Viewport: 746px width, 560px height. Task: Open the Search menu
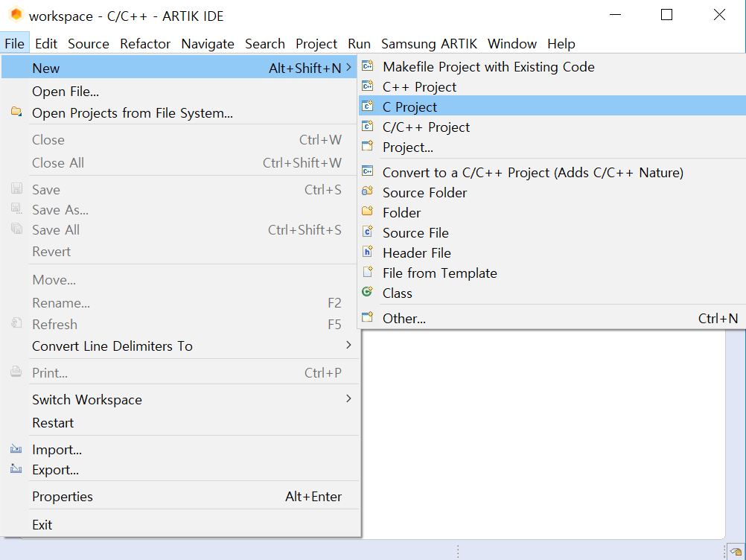click(265, 44)
